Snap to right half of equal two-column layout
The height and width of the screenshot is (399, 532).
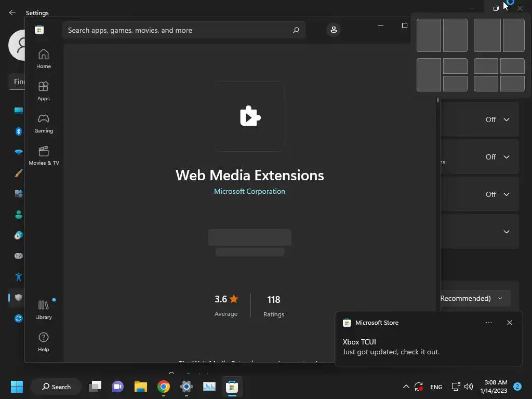pyautogui.click(x=455, y=35)
